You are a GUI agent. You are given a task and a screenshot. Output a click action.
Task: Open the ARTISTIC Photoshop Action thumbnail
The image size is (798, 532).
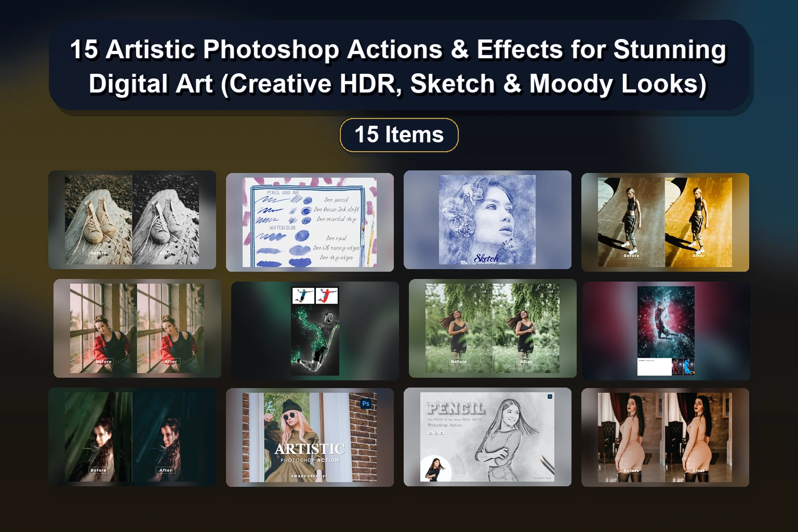pos(310,437)
